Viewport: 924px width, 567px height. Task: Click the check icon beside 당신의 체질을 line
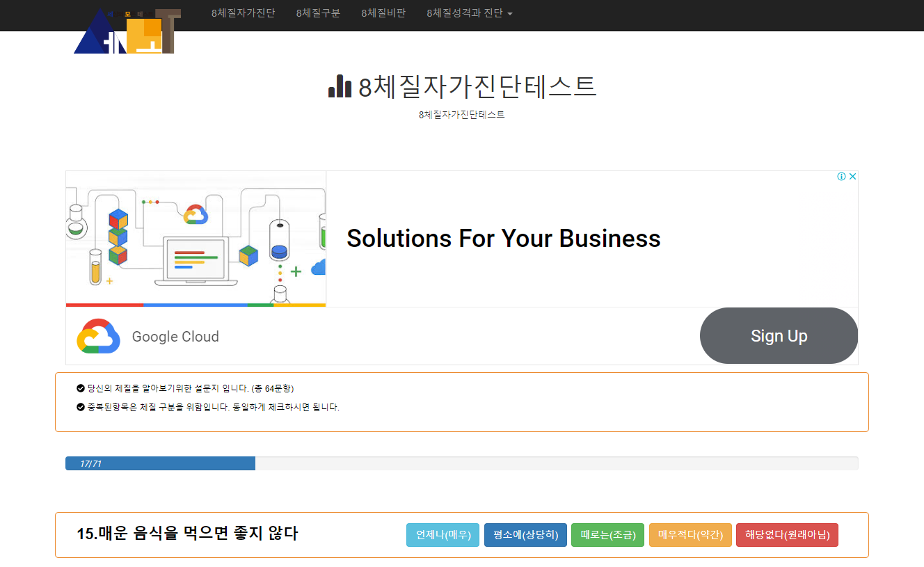pyautogui.click(x=81, y=388)
